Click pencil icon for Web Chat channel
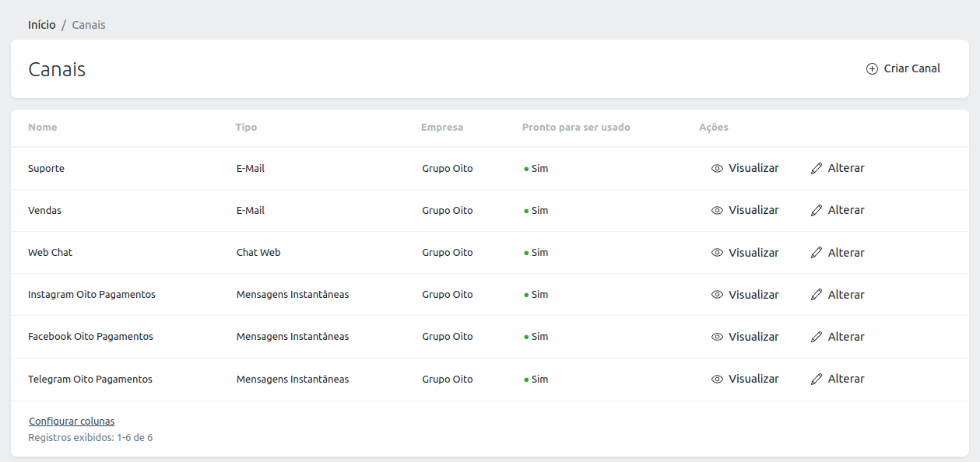 [817, 253]
